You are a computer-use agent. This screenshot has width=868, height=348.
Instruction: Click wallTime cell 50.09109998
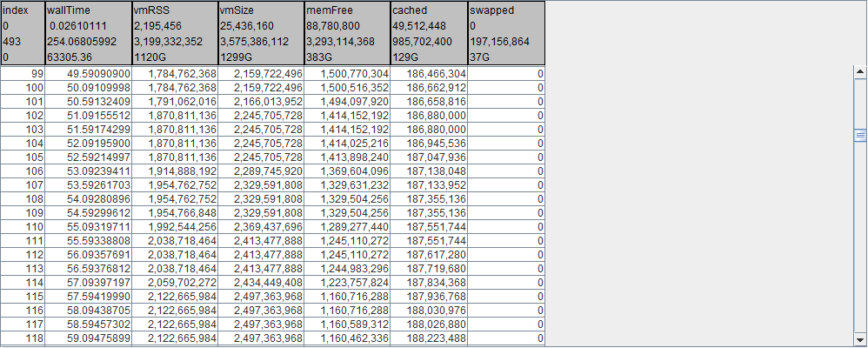(x=88, y=88)
